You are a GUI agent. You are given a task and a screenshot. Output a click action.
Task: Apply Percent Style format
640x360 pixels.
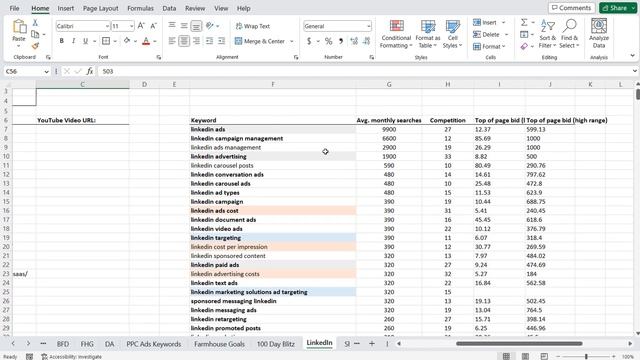pos(329,41)
